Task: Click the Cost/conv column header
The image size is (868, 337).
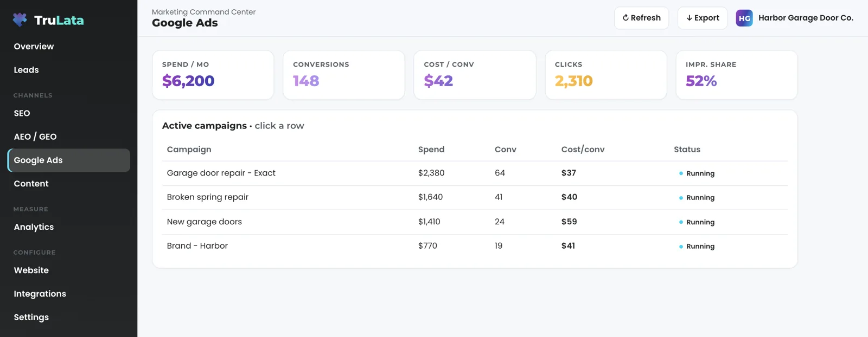Action: 583,150
